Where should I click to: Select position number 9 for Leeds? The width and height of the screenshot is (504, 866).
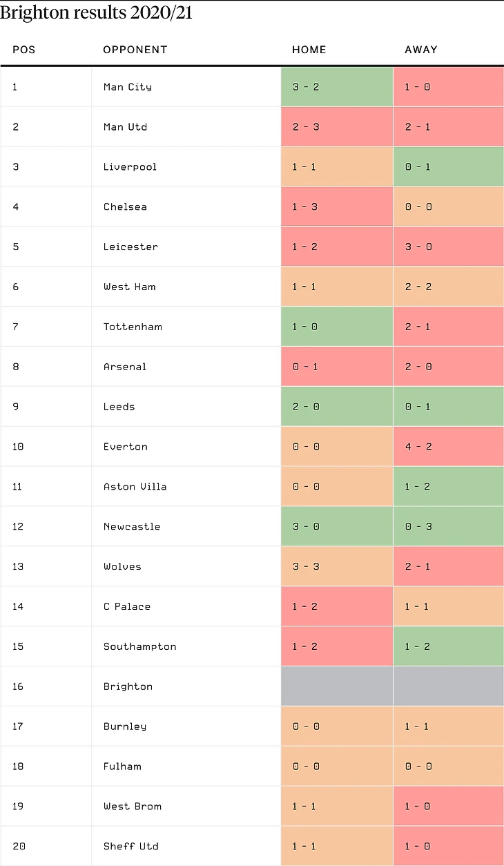(x=16, y=407)
